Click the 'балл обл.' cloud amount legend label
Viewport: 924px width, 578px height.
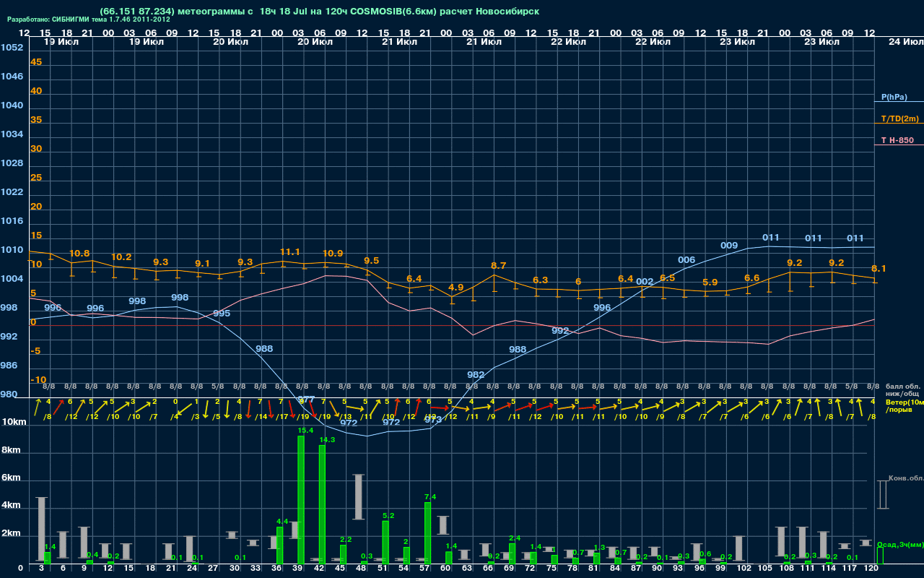(903, 388)
